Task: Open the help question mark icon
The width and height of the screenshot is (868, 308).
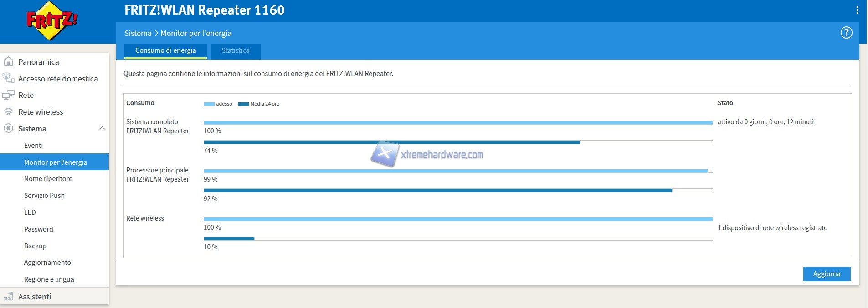Action: tap(846, 33)
